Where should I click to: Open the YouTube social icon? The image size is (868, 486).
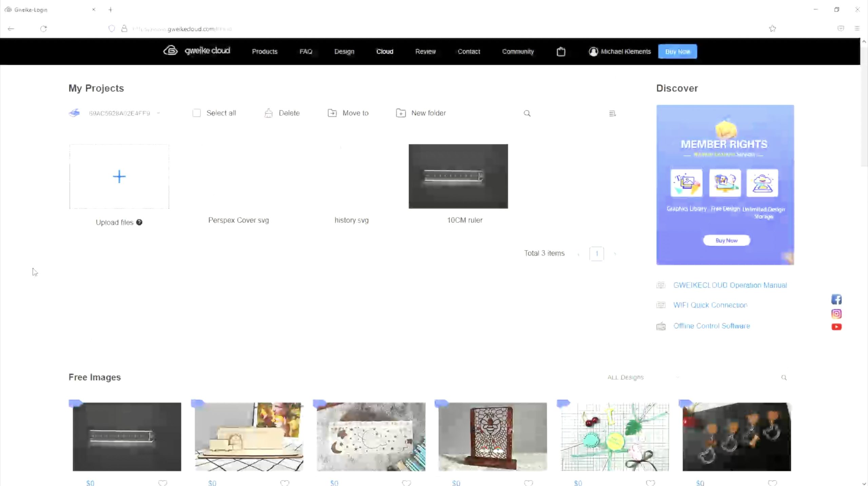click(x=836, y=327)
